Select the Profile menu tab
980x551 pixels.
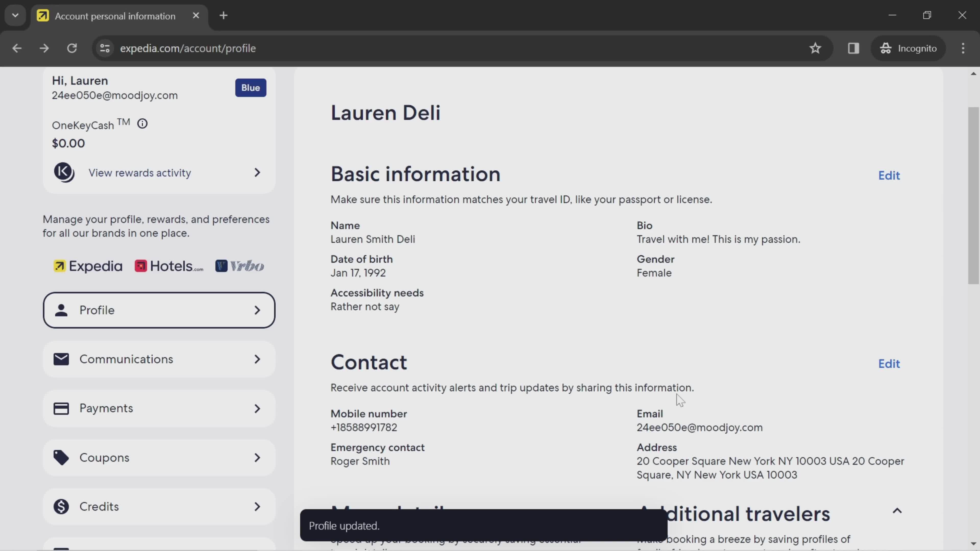[159, 310]
